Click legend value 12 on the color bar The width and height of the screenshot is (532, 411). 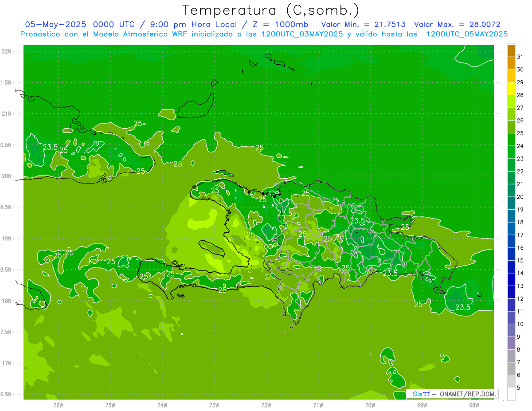tap(520, 299)
